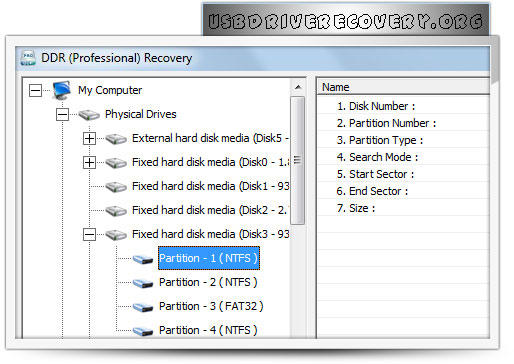The width and height of the screenshot is (514, 364).
Task: Select Partition - 4 ( NTFS )
Action: coord(208,330)
